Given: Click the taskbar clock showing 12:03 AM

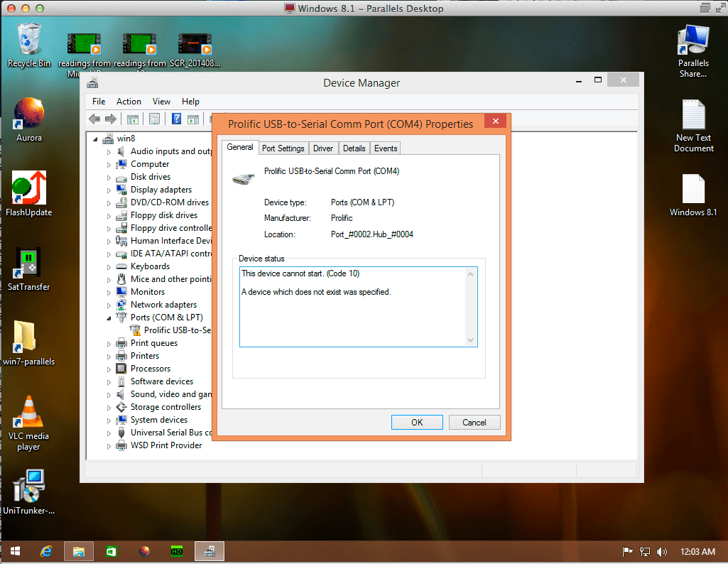Looking at the screenshot, I should (697, 551).
